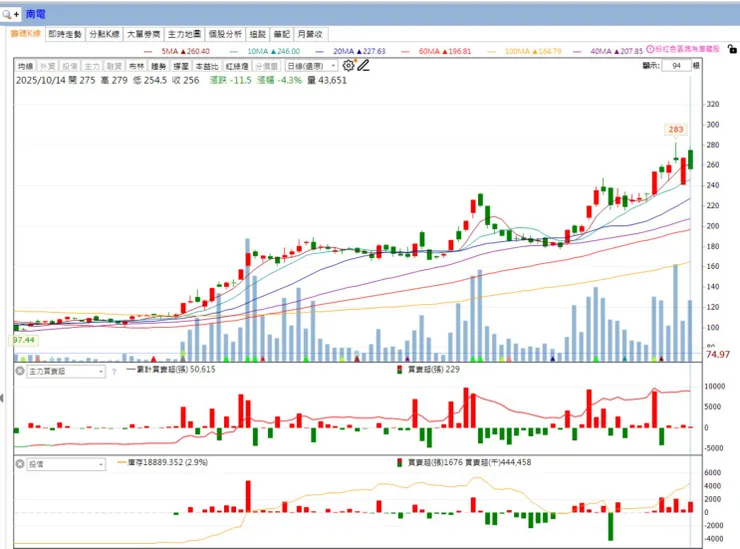
Task: Toggle 撐壓 support-resistance overlay
Action: (x=181, y=66)
